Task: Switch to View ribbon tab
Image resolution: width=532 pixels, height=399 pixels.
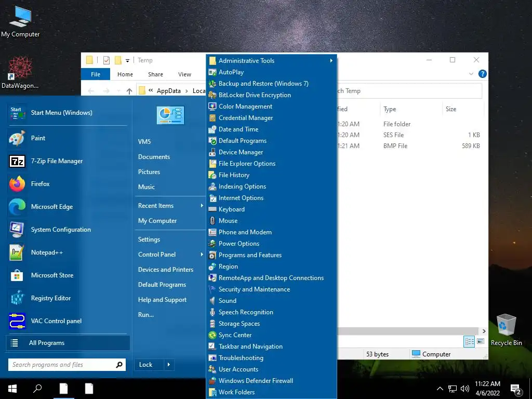Action: [184, 74]
